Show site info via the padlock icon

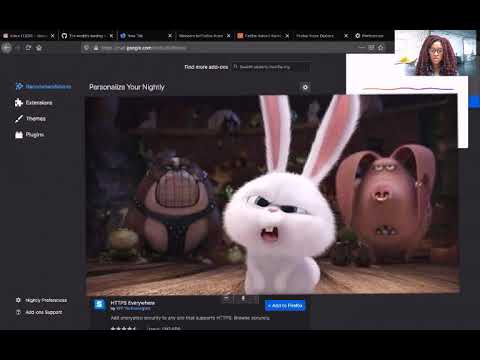(96, 48)
